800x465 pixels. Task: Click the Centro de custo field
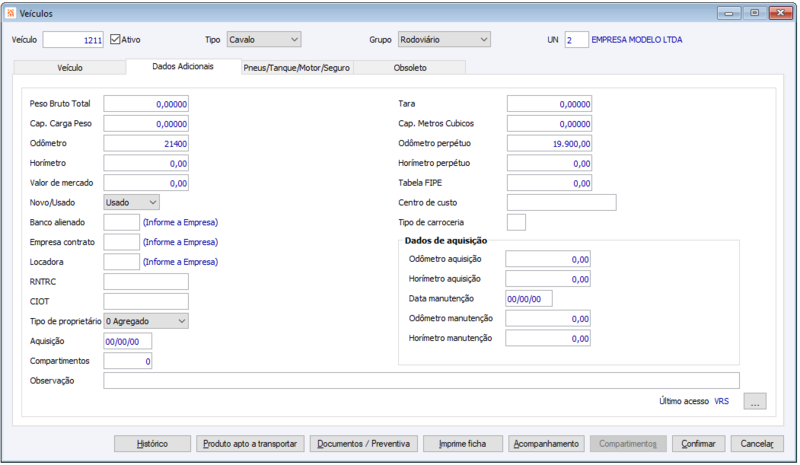tap(562, 203)
